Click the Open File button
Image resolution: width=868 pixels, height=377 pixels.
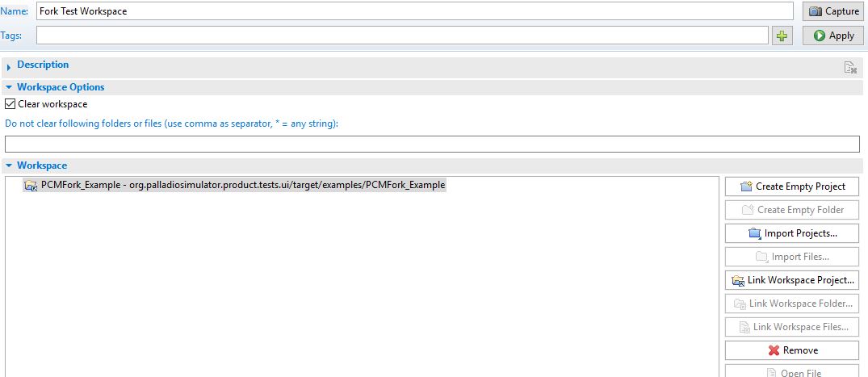(x=792, y=371)
